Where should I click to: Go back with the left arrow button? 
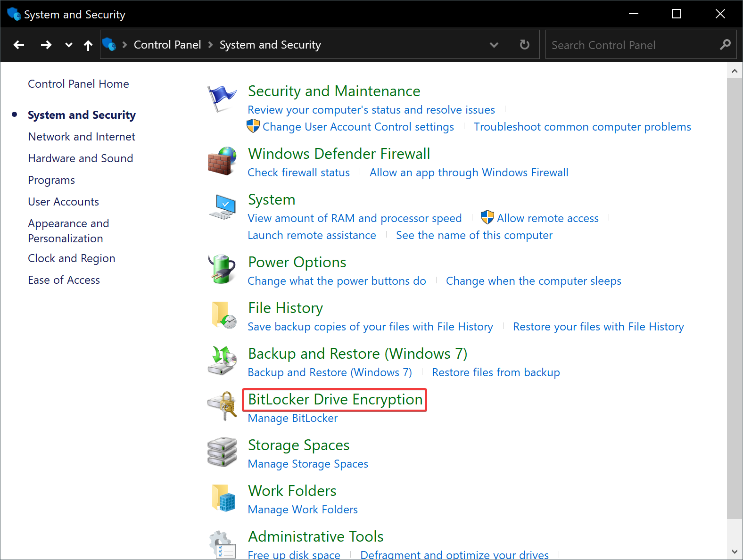(x=19, y=45)
